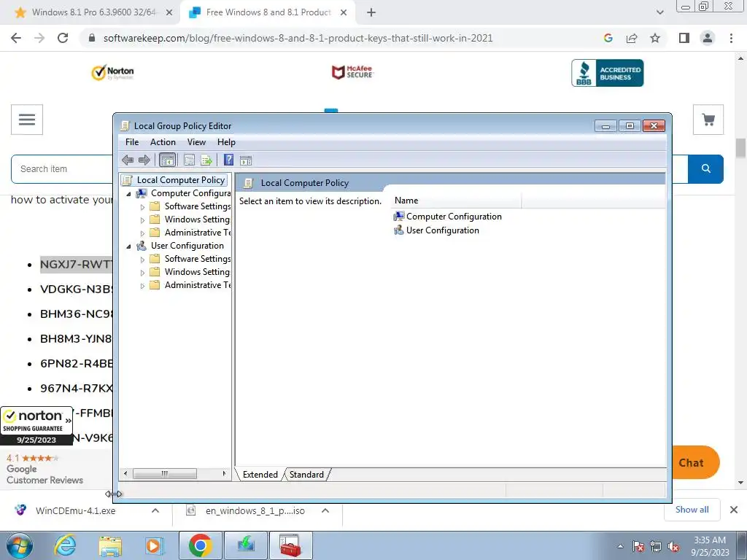747x560 pixels.
Task: Click the muted volume icon in system tray
Action: [x=673, y=547]
